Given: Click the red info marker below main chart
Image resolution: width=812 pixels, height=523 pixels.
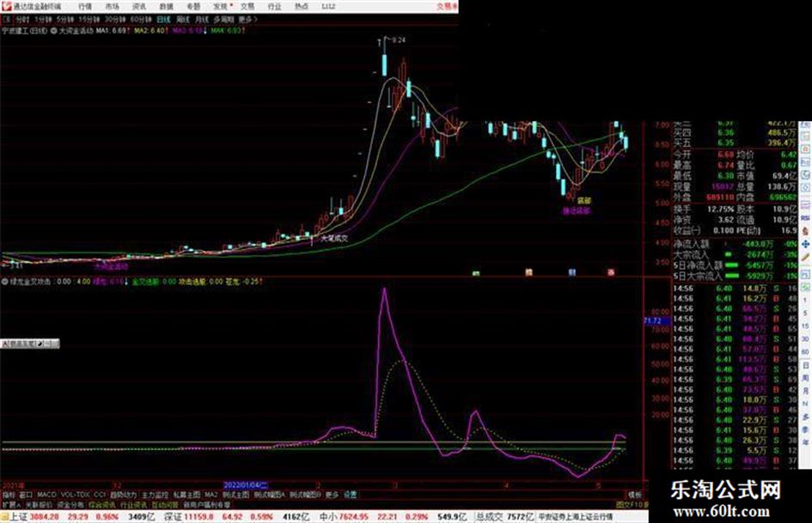Looking at the screenshot, I should 611,272.
